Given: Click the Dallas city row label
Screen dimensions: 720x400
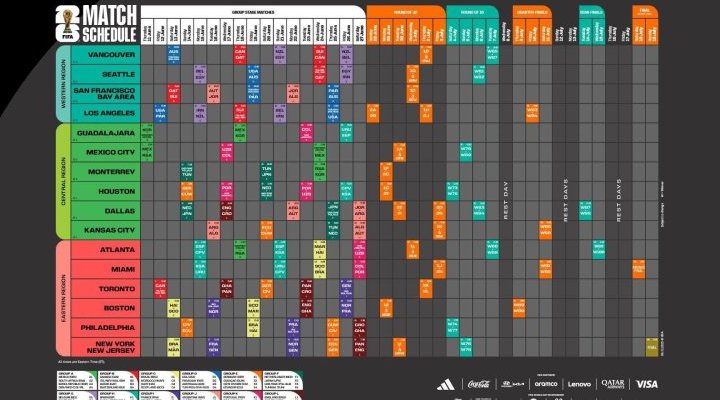Looking at the screenshot, I should pyautogui.click(x=105, y=211).
